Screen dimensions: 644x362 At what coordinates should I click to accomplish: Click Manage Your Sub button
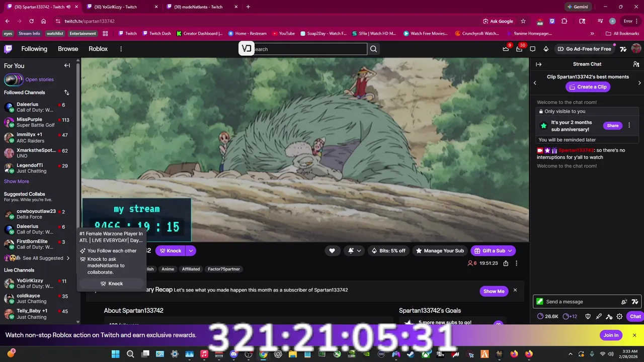[440, 250]
